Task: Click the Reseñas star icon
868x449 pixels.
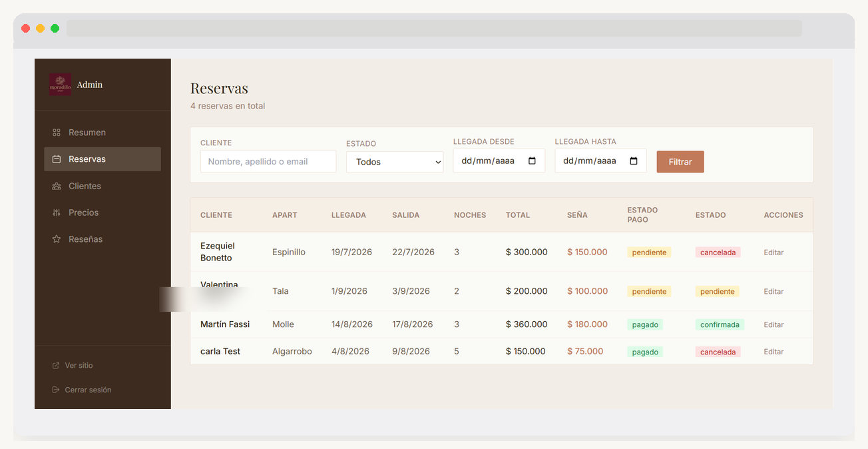Action: pyautogui.click(x=57, y=239)
